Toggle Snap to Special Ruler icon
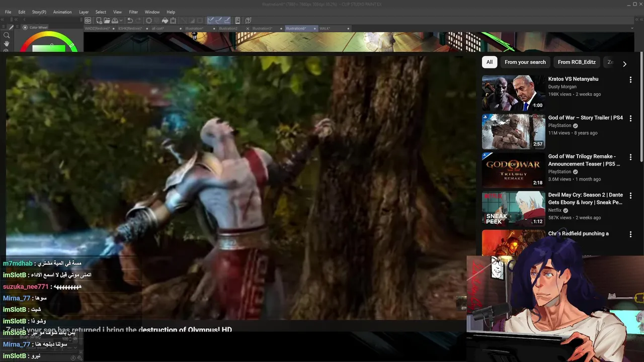Screen dimensions: 644x362 coord(219,21)
